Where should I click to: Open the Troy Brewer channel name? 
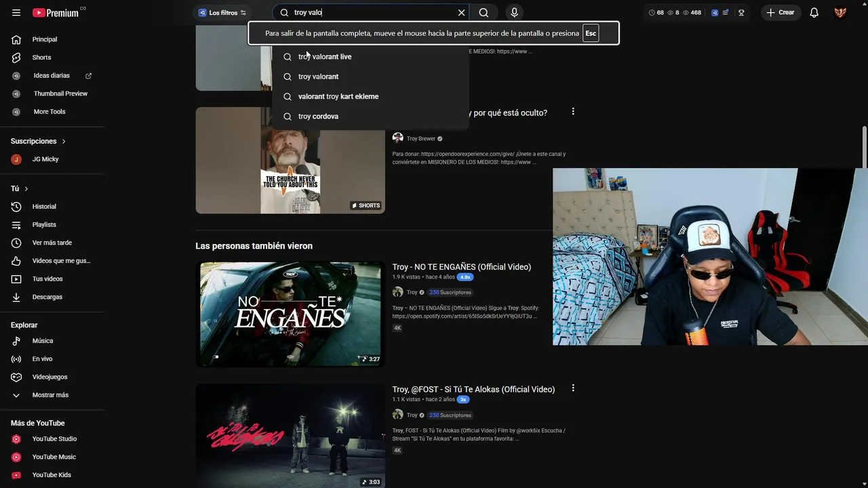click(x=421, y=139)
